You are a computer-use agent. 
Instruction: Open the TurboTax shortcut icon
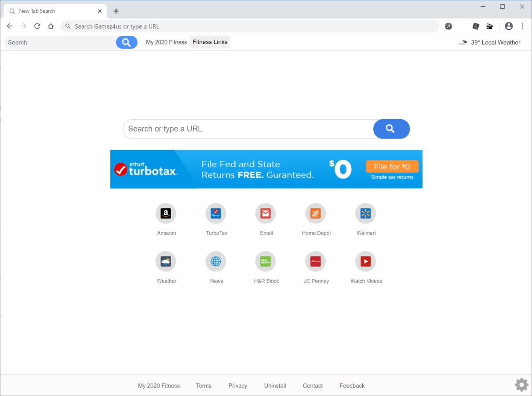216,213
